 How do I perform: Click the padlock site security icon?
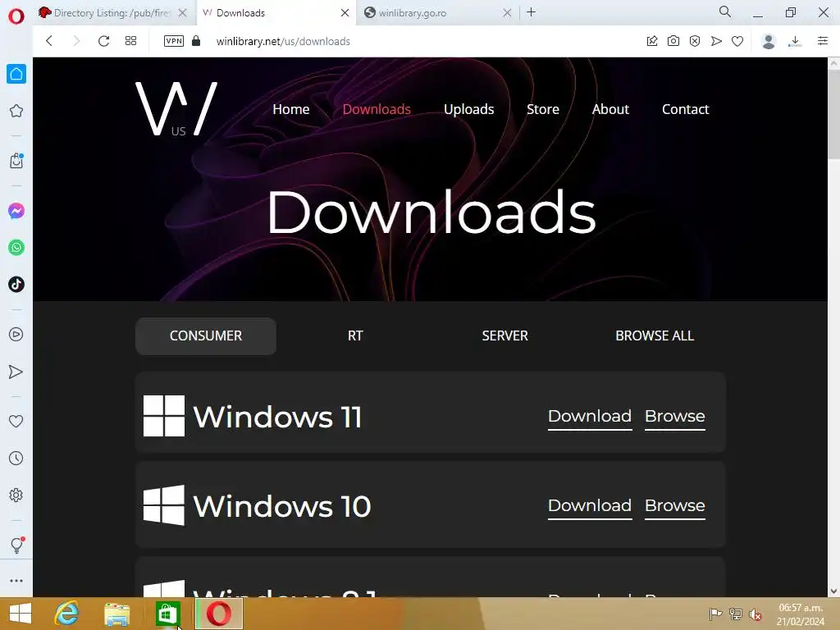tap(196, 41)
